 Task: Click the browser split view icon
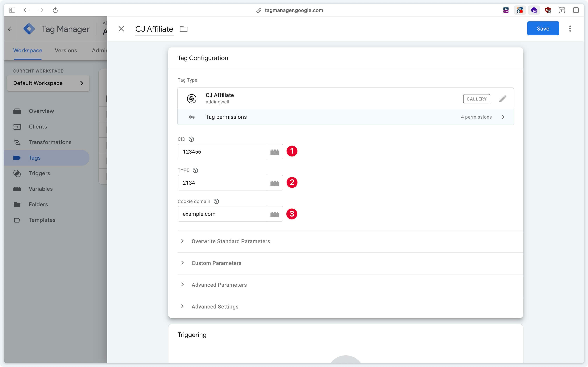tap(576, 10)
